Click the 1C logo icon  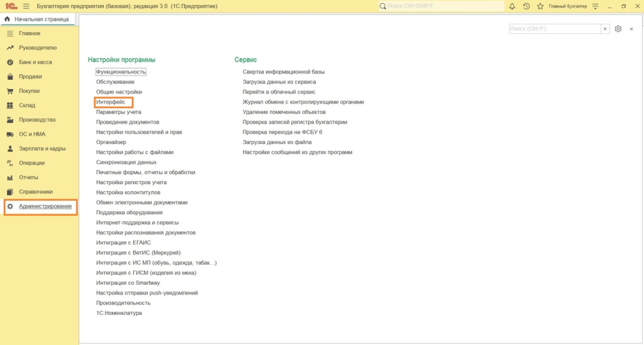pos(11,6)
